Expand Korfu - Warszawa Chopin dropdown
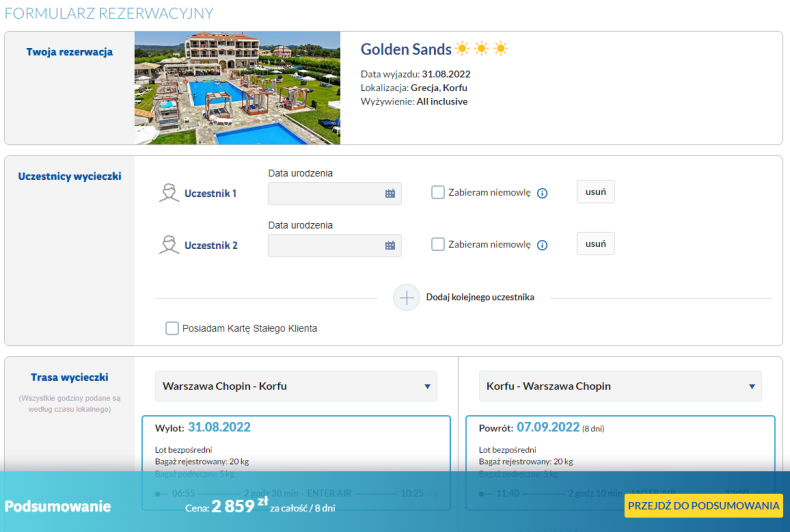The height and width of the screenshot is (532, 790). tap(620, 386)
